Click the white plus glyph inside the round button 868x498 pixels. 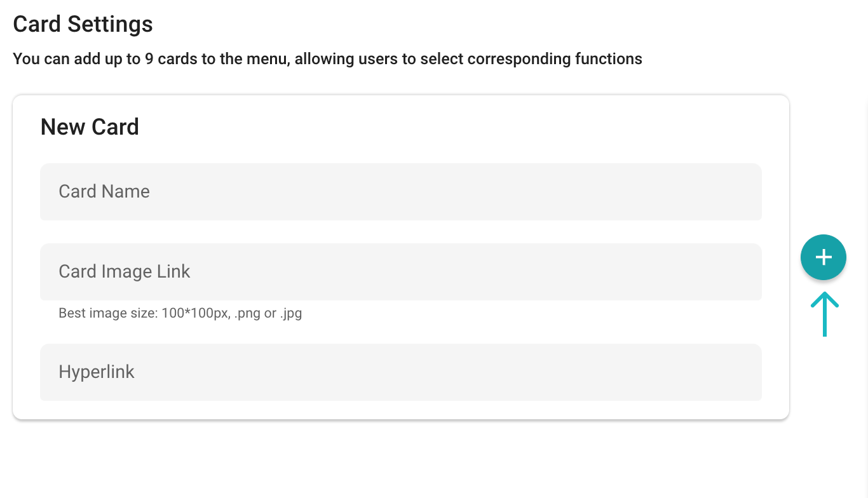coord(824,257)
